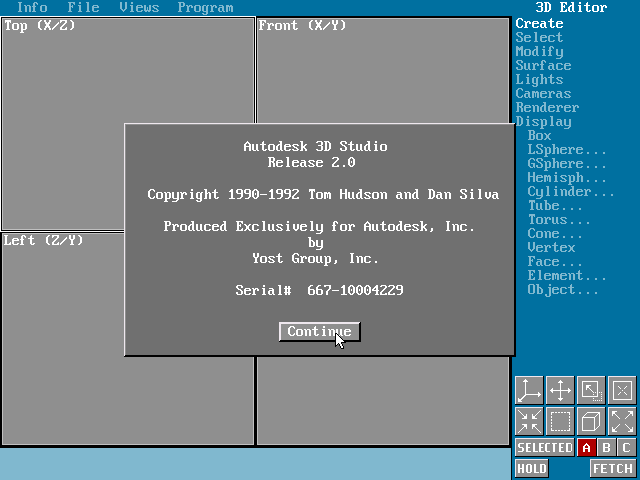
Task: Choose Torus... from the Create list
Action: coord(558,220)
